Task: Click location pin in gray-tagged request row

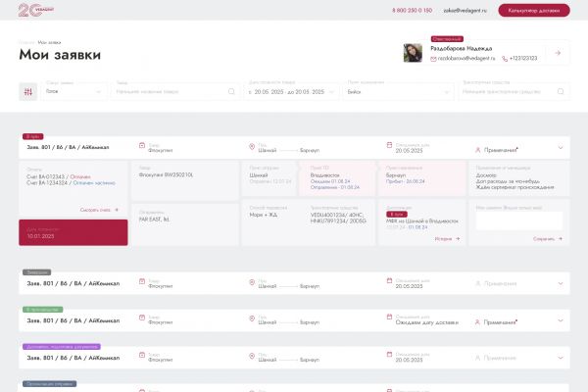Action: click(x=252, y=282)
